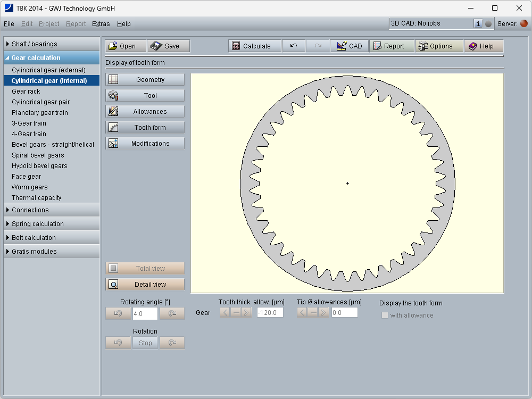Click the Rotating angle input field
Viewport: 532px width, 399px height.
tap(145, 314)
